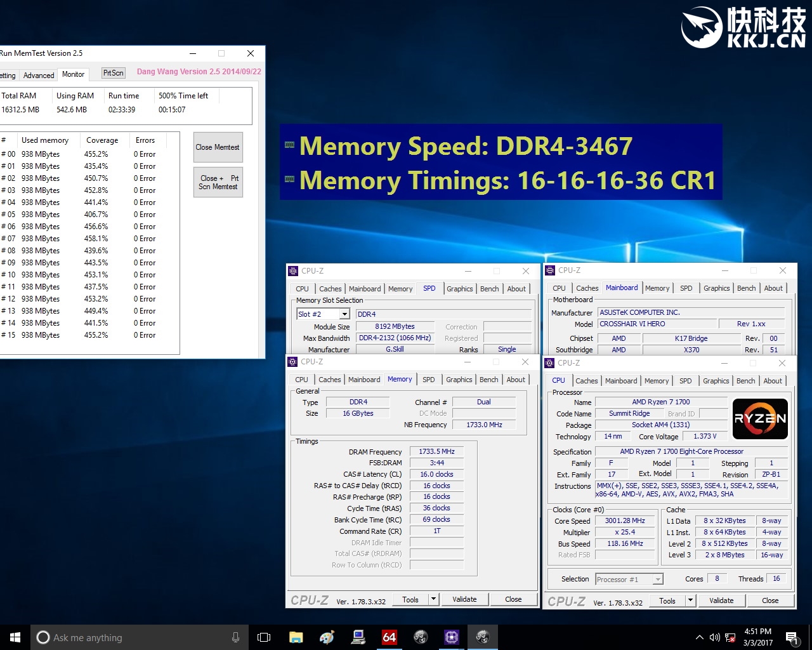
Task: Click the purple CPU-Z taskbar icon
Action: pos(451,637)
